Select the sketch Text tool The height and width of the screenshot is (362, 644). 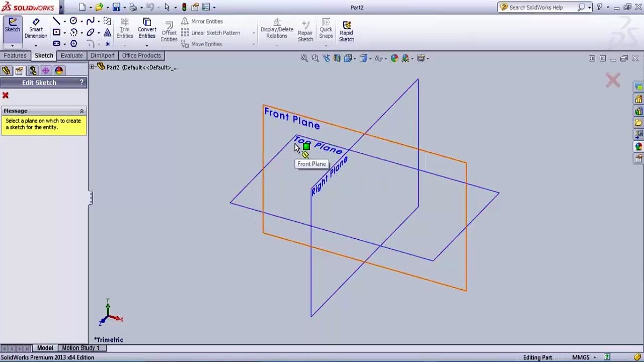[x=107, y=33]
